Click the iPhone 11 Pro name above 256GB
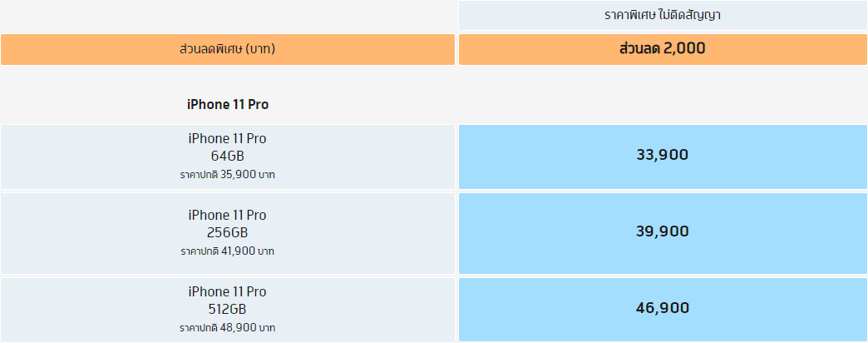The height and width of the screenshot is (343, 868). [x=227, y=216]
